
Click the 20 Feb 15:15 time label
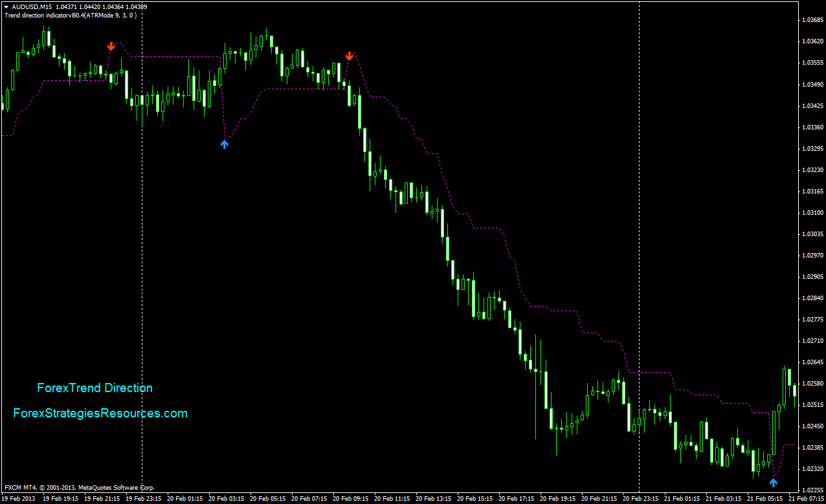(475, 499)
